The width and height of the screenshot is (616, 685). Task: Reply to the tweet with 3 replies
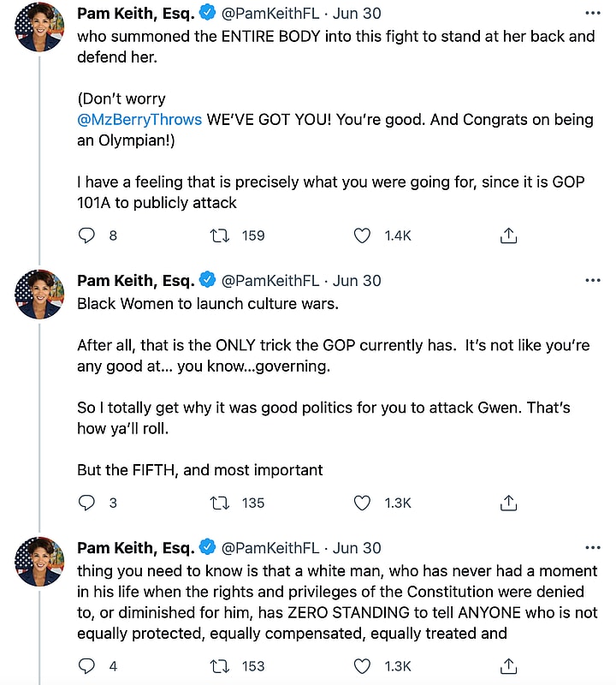(x=86, y=503)
